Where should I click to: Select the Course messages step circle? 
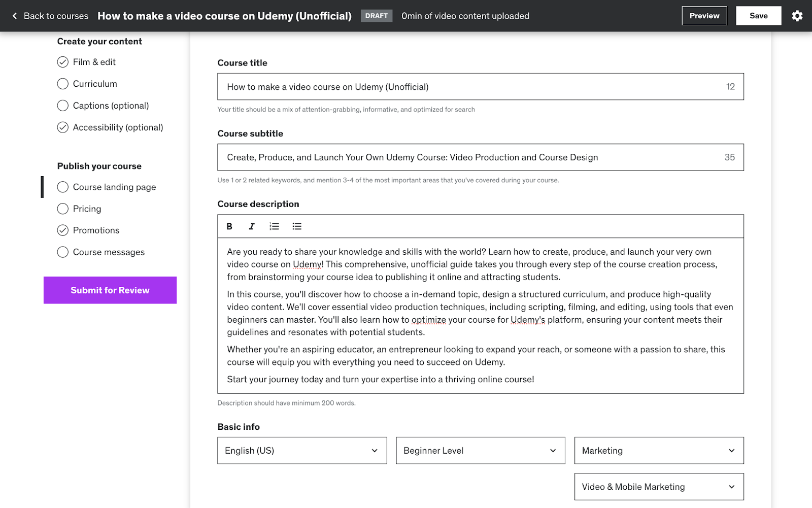click(x=62, y=252)
